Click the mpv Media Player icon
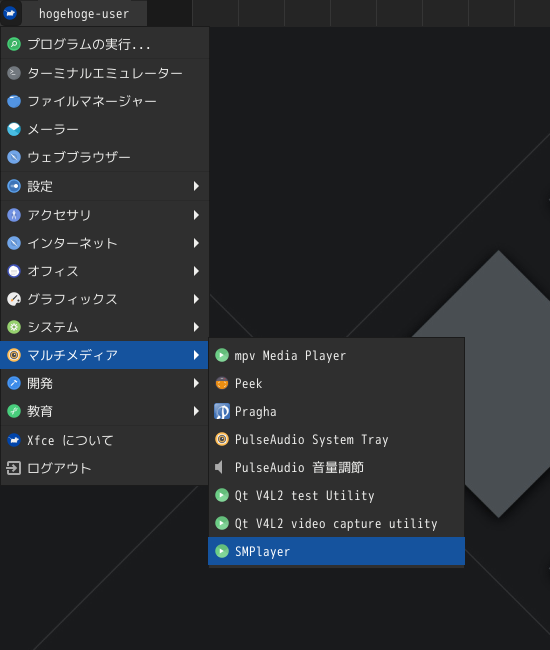Image resolution: width=550 pixels, height=650 pixels. (x=222, y=355)
